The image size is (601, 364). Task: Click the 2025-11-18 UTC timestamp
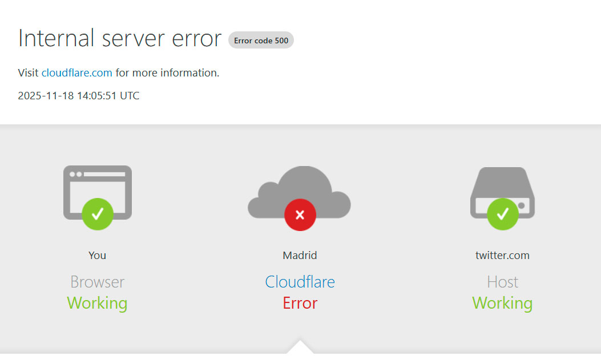tap(79, 96)
